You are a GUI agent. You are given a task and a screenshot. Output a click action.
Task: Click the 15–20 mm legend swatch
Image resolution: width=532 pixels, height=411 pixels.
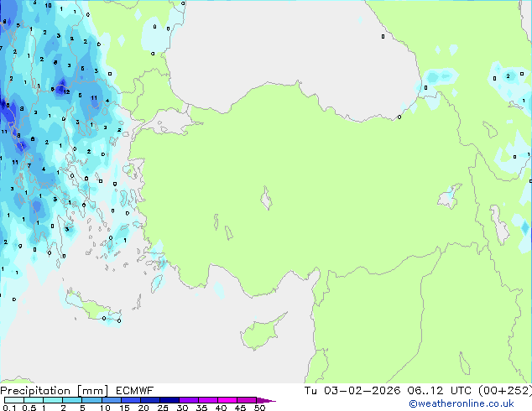click(x=130, y=400)
